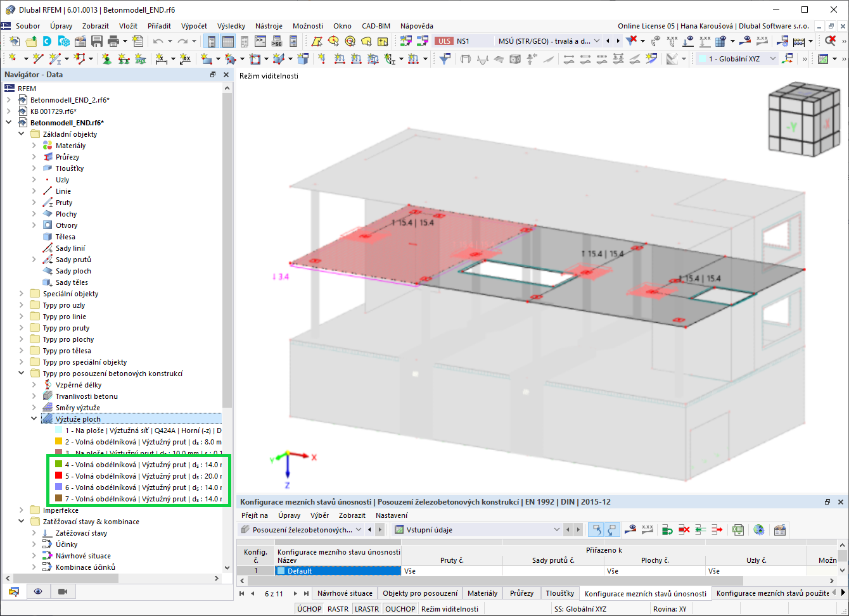Click the display filter funnel icon
Viewport: 849px width, 616px height.
coord(446,59)
